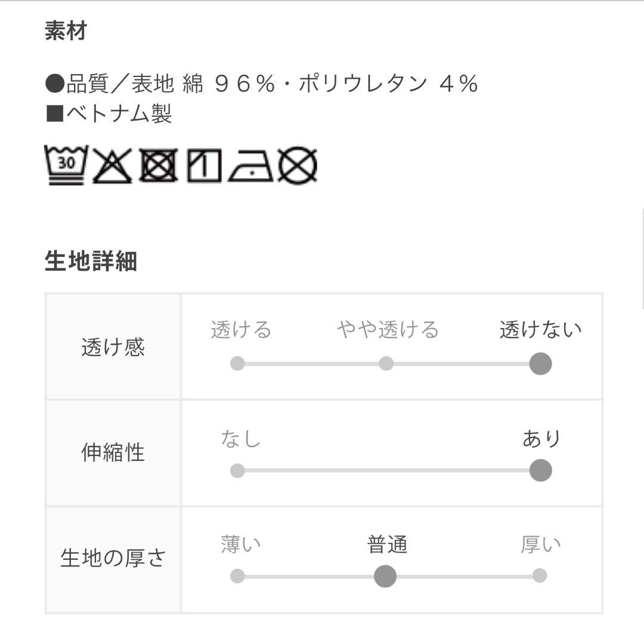Screen dimensions: 644x644
Task: Select the 透ける transparency point
Action: pos(237,363)
